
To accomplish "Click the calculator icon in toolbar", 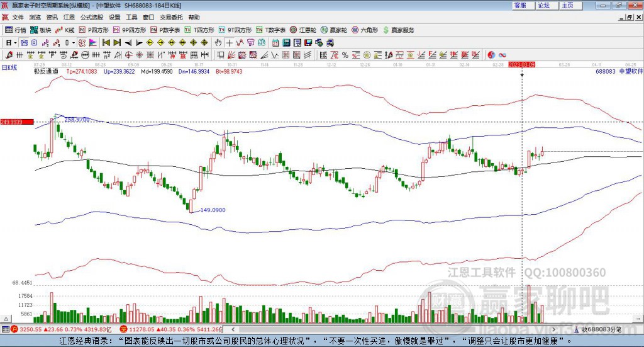I will pos(286,43).
